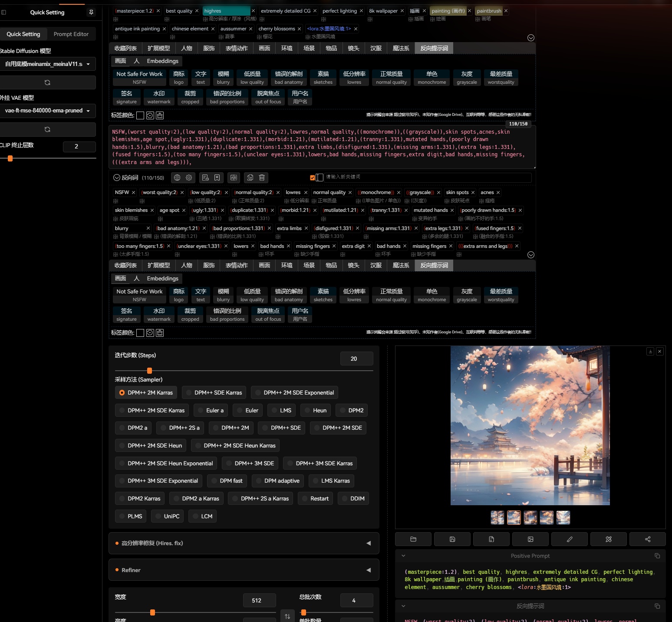The height and width of the screenshot is (622, 672).
Task: Collapse the Positive Prompt result section
Action: (403, 556)
